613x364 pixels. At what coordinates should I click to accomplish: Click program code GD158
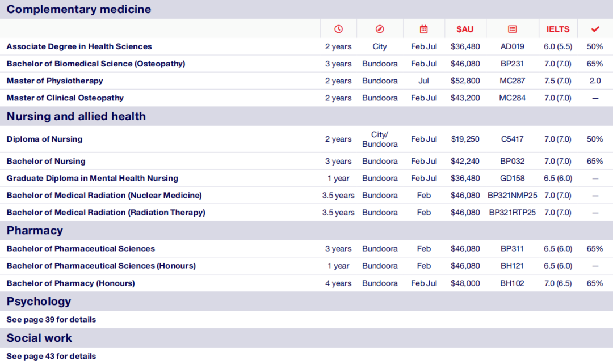click(x=512, y=178)
